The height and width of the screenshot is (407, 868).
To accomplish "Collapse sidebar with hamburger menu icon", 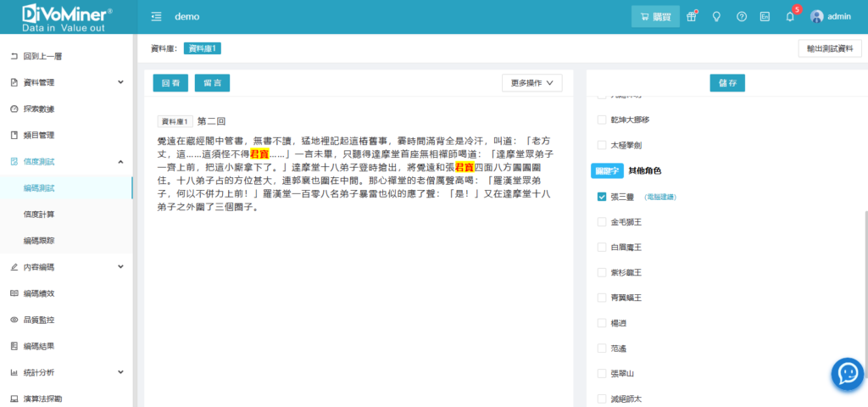I will 156,17.
